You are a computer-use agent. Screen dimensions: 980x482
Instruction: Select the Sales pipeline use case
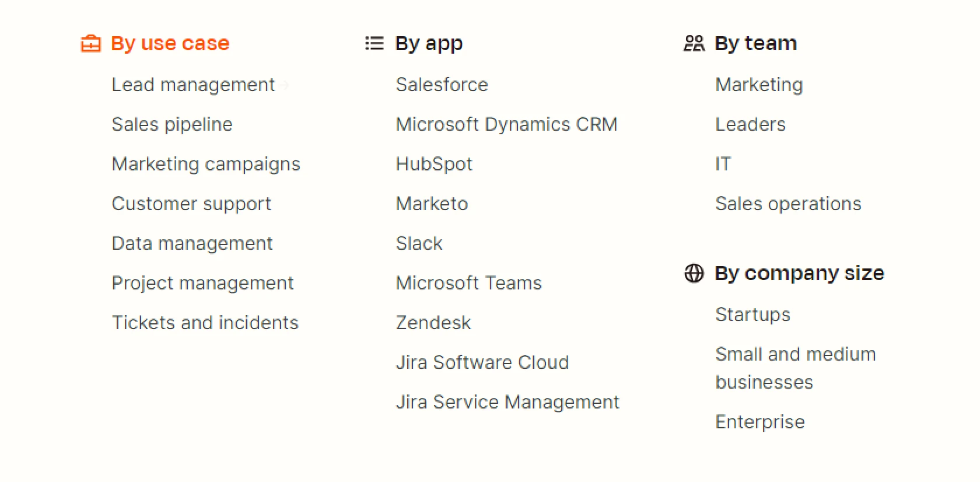[x=172, y=124]
